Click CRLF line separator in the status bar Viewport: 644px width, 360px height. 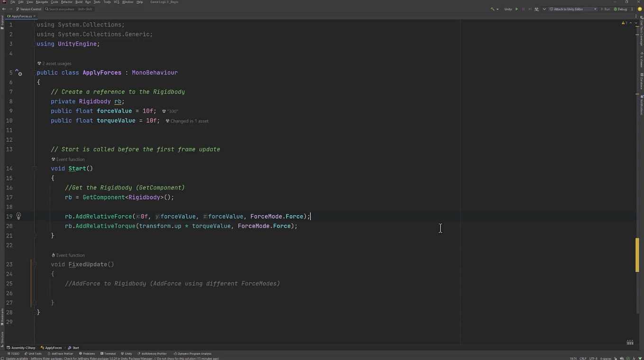(583, 359)
